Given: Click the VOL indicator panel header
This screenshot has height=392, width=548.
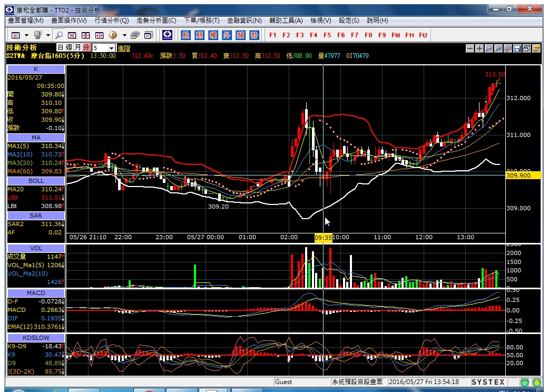Looking at the screenshot, I should tap(36, 248).
